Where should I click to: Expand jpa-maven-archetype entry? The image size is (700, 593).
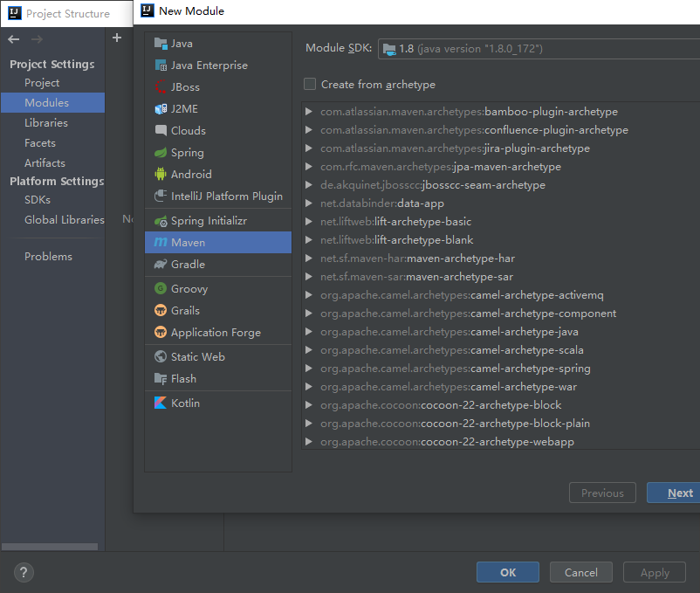[x=308, y=167]
